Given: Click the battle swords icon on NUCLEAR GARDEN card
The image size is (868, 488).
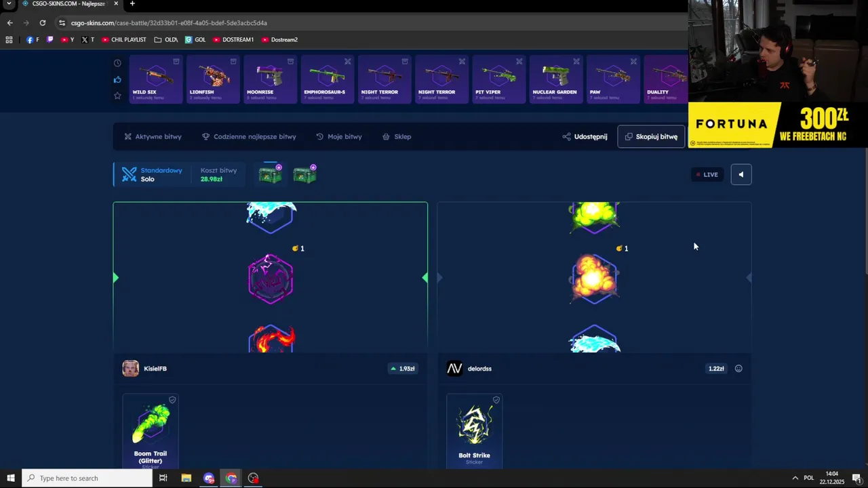Looking at the screenshot, I should tap(576, 62).
